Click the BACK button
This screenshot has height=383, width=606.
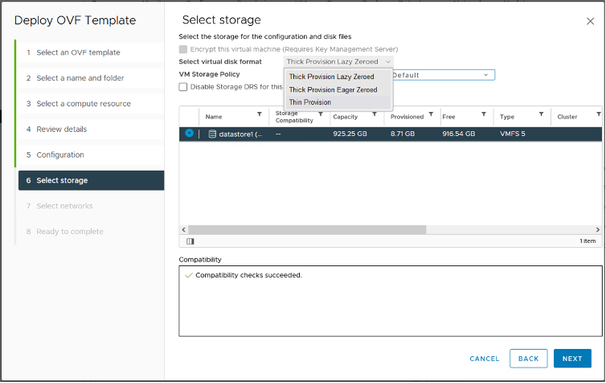pyautogui.click(x=528, y=359)
